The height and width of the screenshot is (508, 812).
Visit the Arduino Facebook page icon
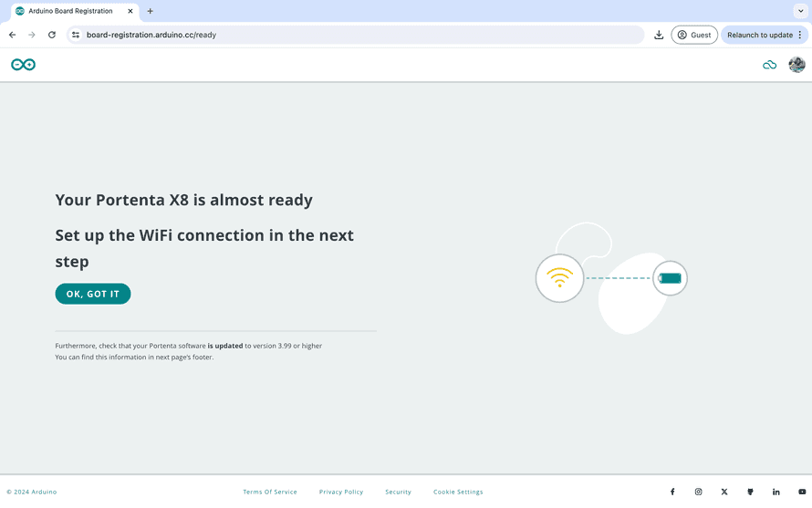[x=672, y=492]
